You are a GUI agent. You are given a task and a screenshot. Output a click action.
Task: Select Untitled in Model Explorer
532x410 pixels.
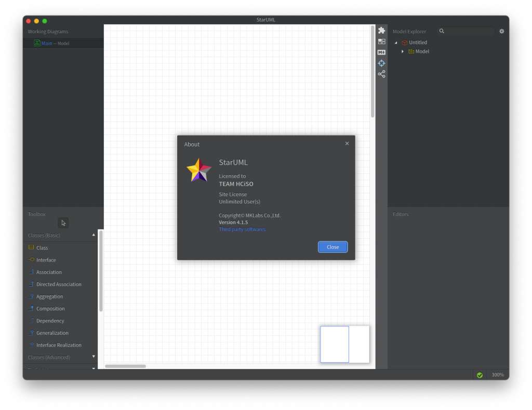[418, 43]
